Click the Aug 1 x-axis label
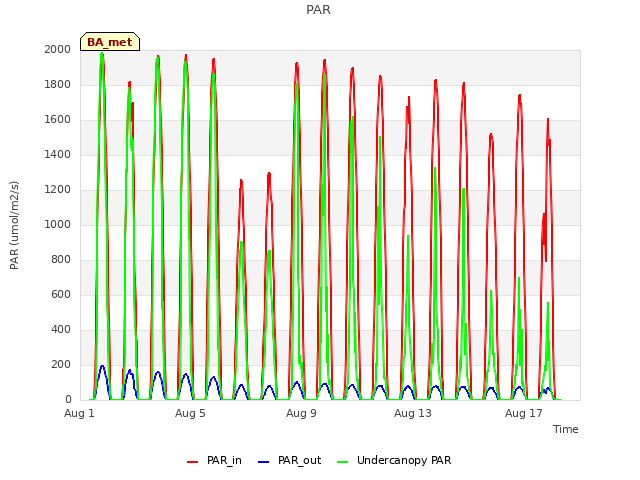This screenshot has width=640, height=480. point(79,413)
